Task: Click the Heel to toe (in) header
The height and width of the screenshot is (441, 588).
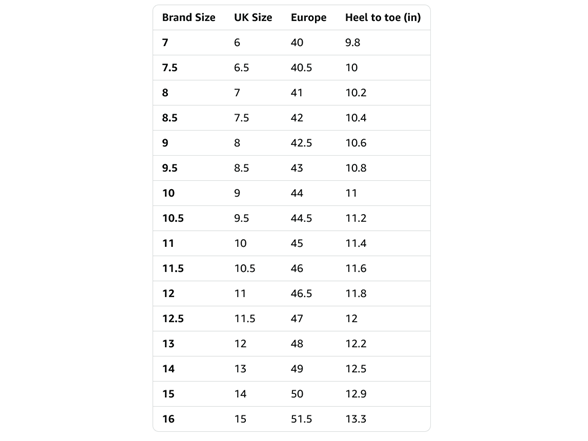Action: click(383, 18)
